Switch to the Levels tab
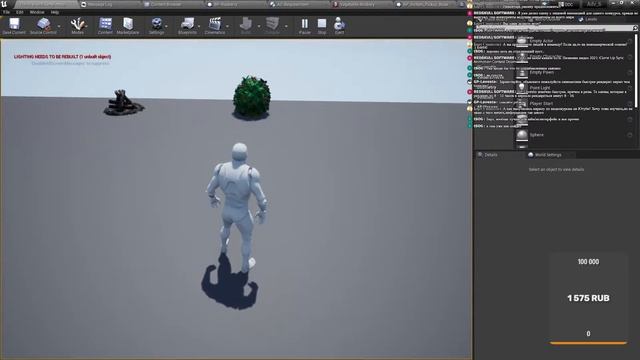Screen dimensions: 640x360 click(588, 19)
